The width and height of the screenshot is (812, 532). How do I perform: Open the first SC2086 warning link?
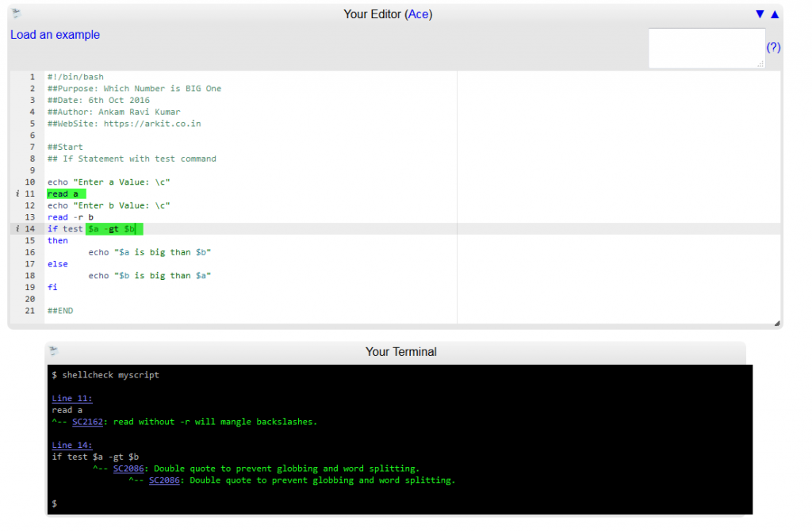[128, 469]
